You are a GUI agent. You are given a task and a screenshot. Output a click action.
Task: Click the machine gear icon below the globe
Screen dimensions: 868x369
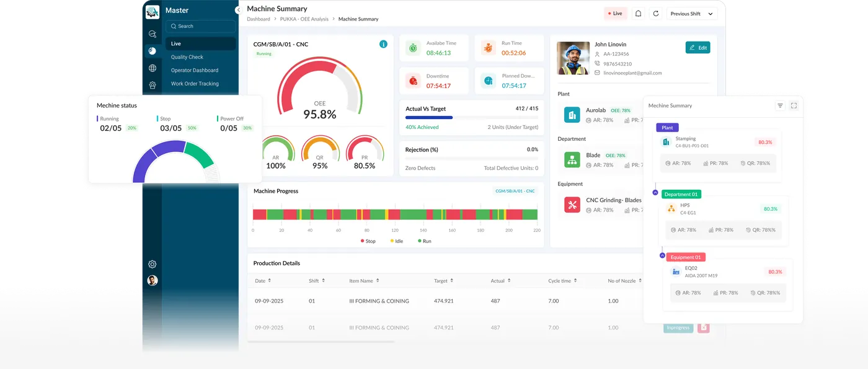(153, 85)
